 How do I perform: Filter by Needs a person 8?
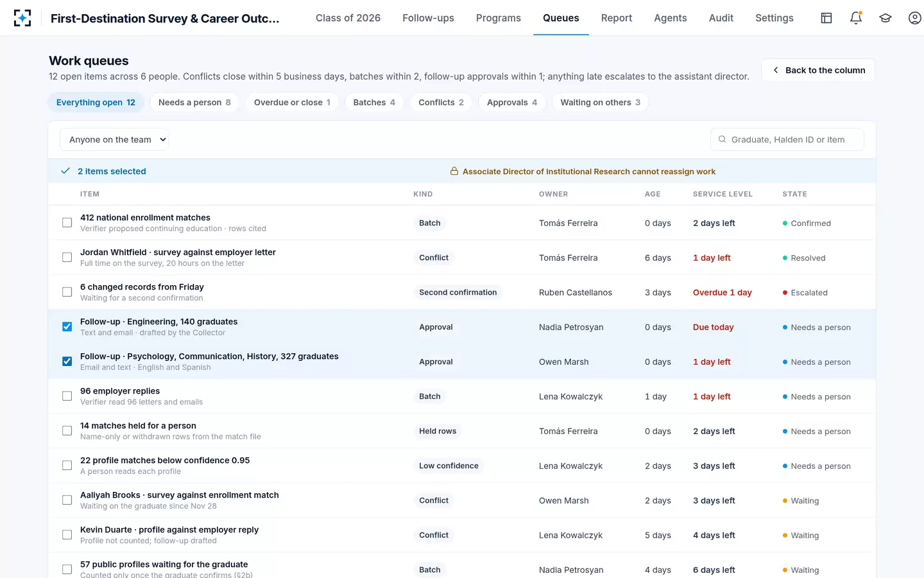194,102
